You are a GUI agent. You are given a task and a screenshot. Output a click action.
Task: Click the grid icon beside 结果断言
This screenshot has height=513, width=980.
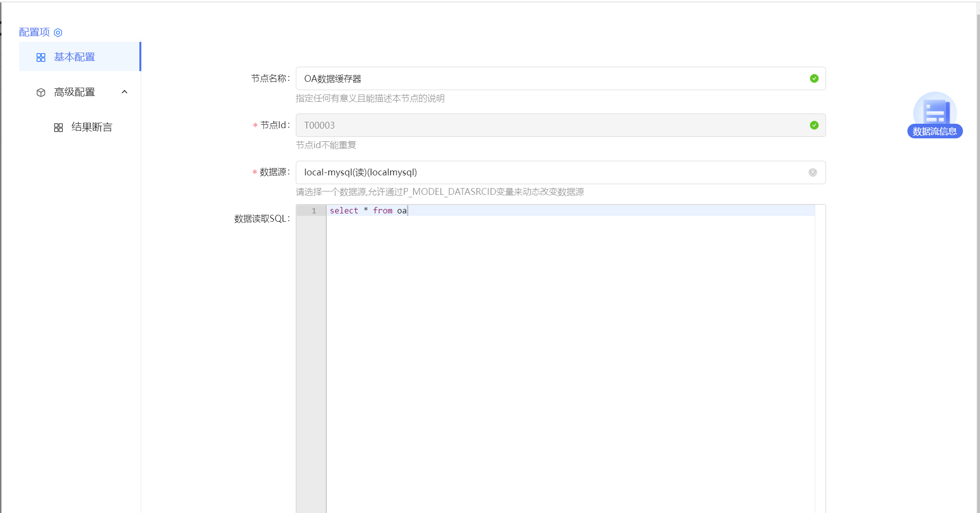(58, 127)
